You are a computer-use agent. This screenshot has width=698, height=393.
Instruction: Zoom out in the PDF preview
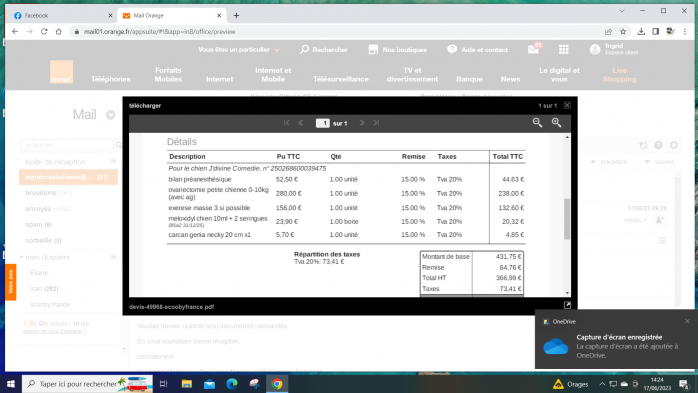click(x=537, y=123)
